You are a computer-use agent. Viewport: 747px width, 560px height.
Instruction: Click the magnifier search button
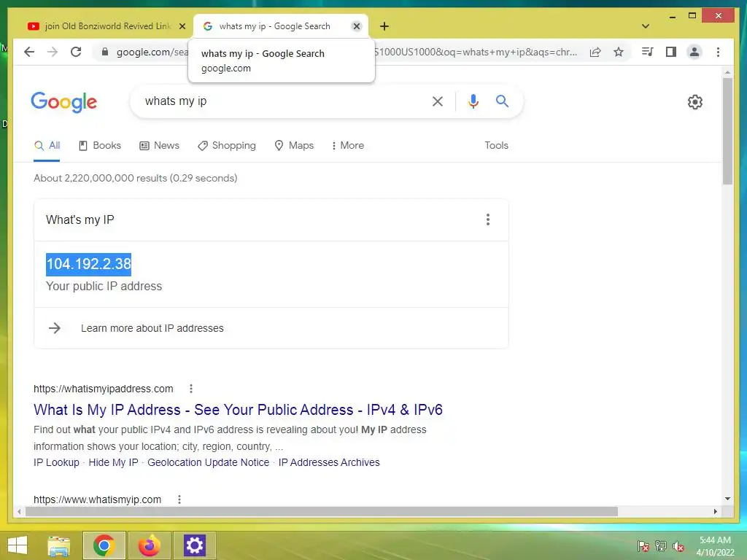tap(502, 101)
